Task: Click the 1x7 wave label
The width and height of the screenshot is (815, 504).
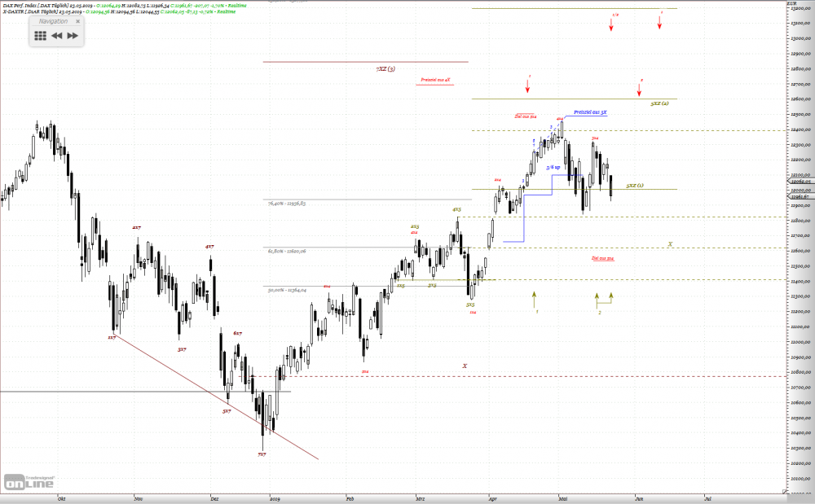Action: [112, 337]
